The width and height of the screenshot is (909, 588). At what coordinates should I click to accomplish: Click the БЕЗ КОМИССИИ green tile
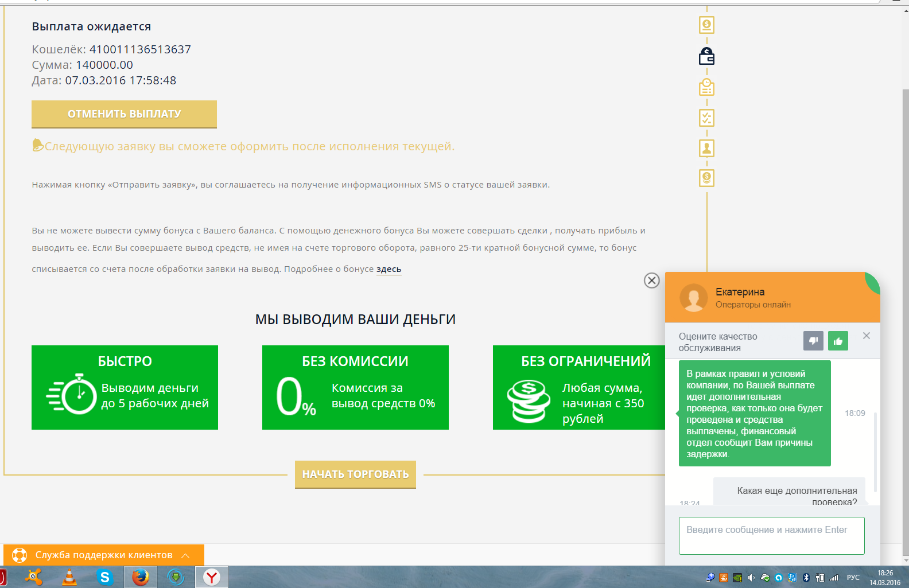coord(355,387)
